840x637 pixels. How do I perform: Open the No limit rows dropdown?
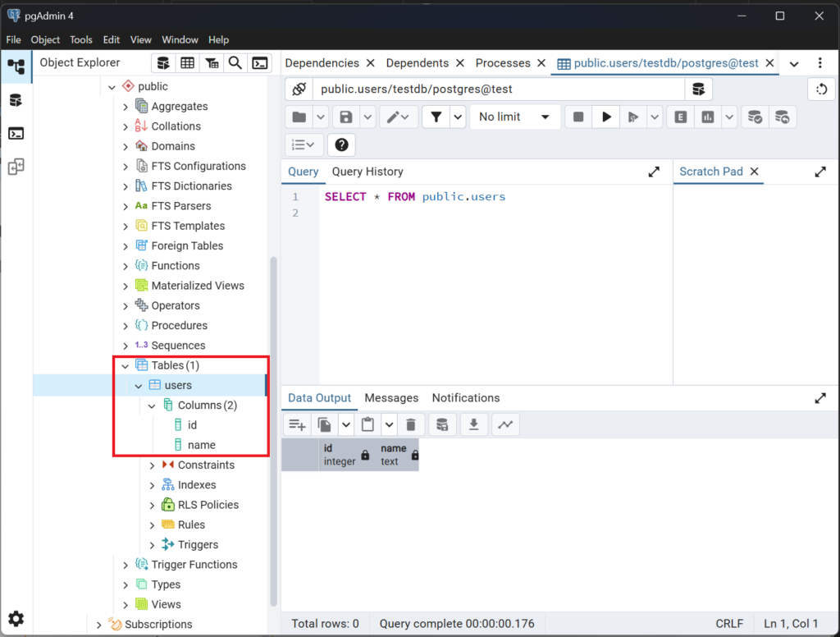514,117
